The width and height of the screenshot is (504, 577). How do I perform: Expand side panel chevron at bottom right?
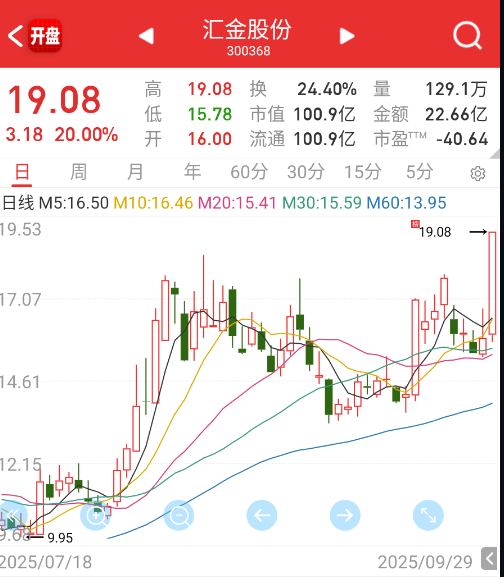[490, 559]
